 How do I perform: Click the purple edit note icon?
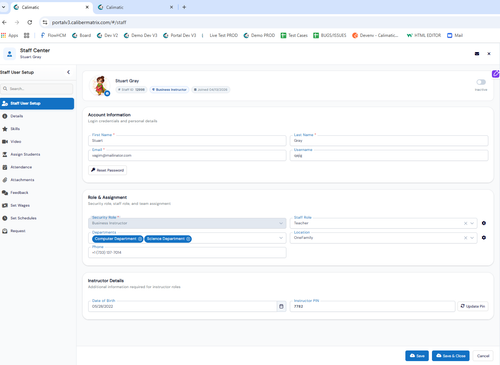pos(495,74)
